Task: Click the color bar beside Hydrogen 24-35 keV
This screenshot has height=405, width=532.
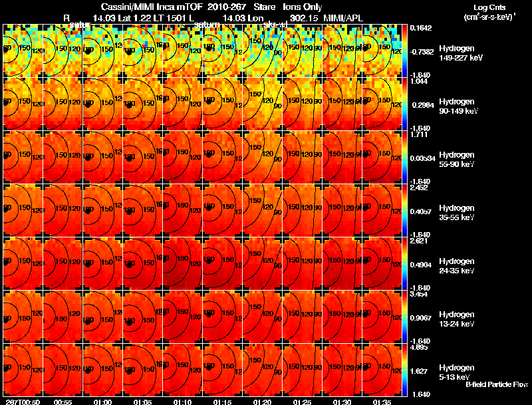Action: tap(404, 264)
